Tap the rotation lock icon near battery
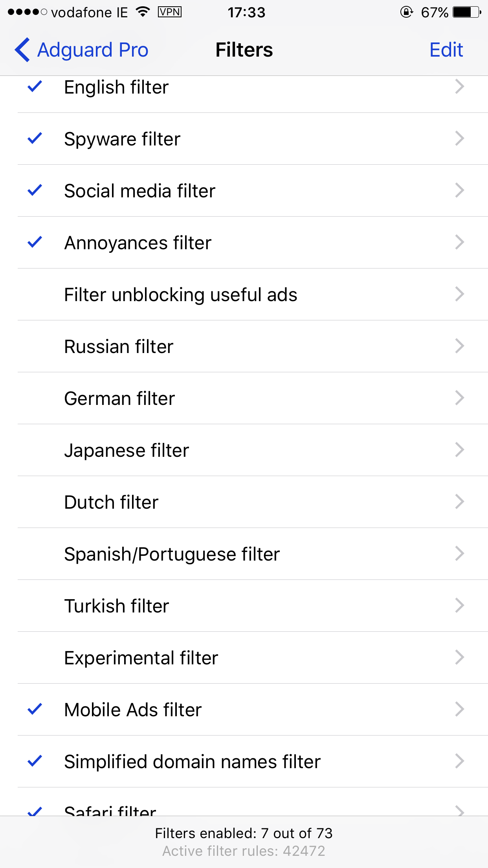488x868 pixels. [407, 12]
